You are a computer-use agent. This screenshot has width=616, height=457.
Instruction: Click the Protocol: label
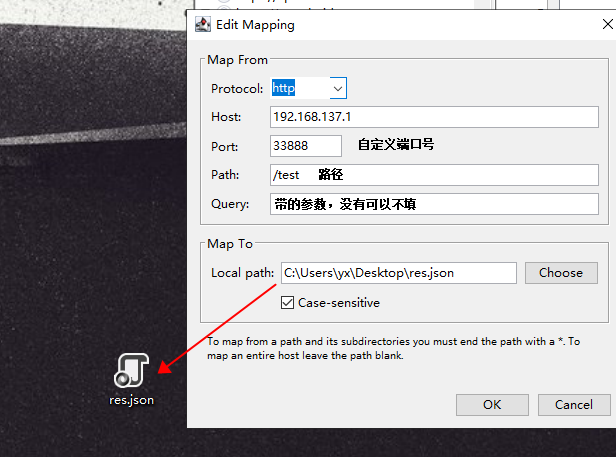(237, 89)
